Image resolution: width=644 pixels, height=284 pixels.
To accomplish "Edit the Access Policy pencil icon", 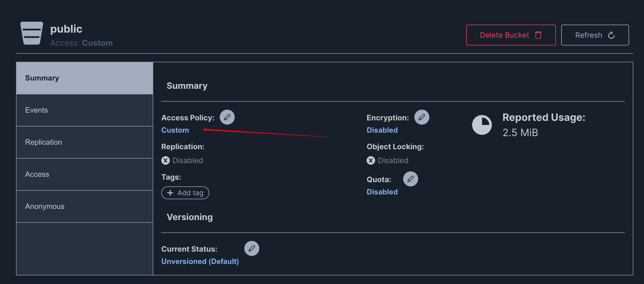I will [227, 117].
